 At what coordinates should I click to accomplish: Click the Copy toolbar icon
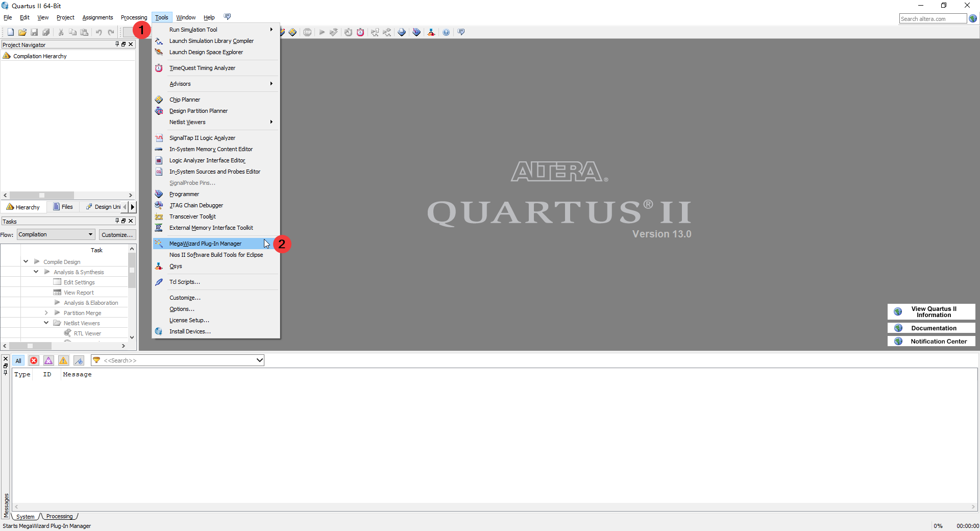pyautogui.click(x=72, y=32)
